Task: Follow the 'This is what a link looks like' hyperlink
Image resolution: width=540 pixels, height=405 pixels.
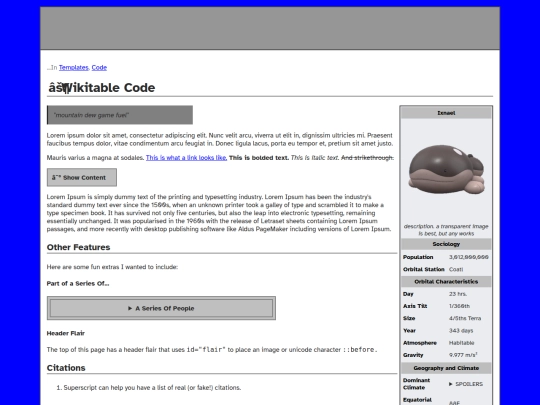Action: coord(186,158)
